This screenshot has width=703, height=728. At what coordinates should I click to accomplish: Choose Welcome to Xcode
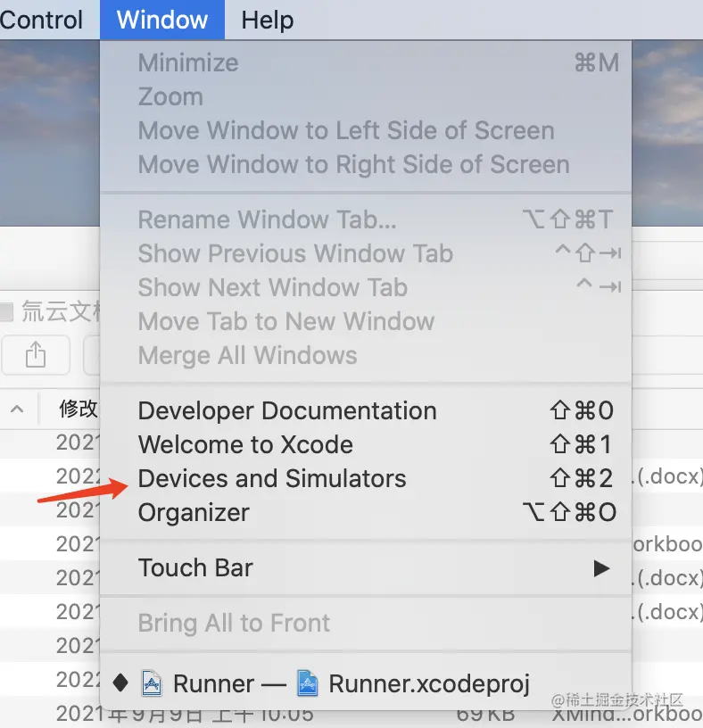click(x=245, y=445)
